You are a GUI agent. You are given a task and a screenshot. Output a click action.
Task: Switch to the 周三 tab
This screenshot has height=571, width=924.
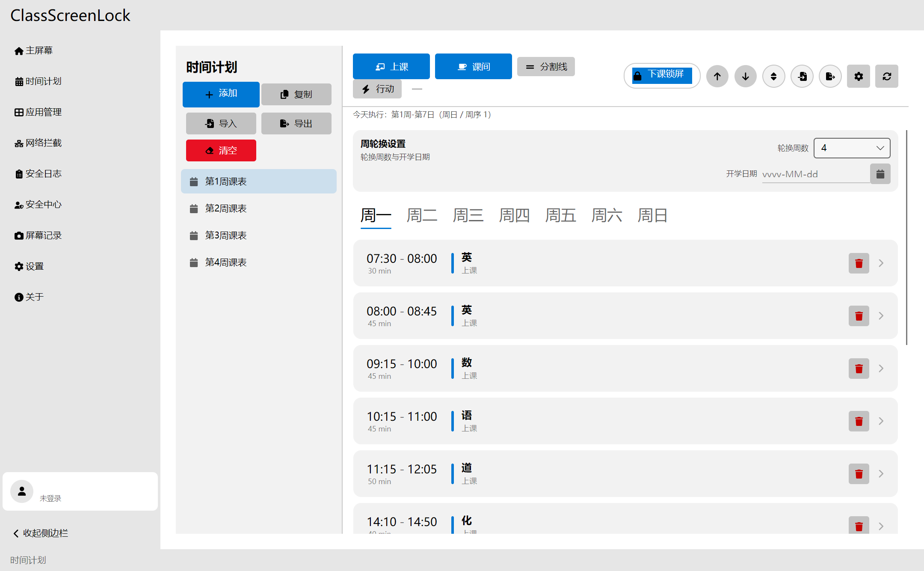pyautogui.click(x=468, y=215)
